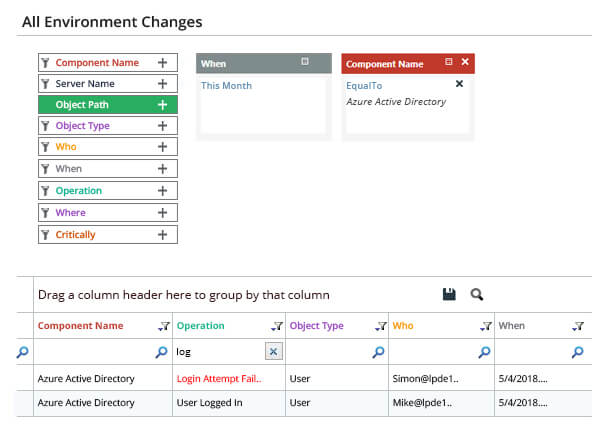
Task: Sort by Who column header
Action: click(403, 325)
